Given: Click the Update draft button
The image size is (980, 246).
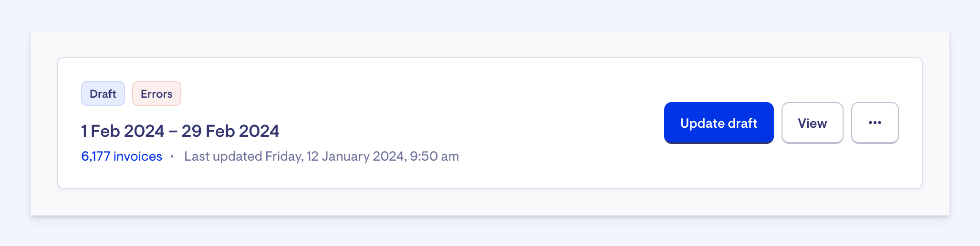Looking at the screenshot, I should 719,123.
